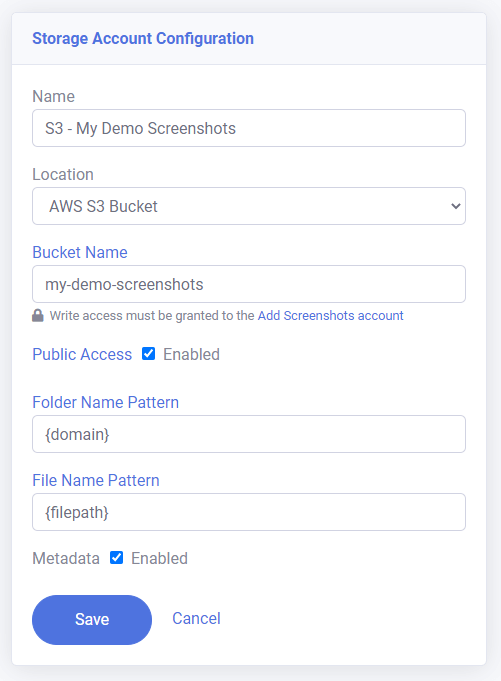The image size is (501, 681).
Task: Click the Location field label
Action: coord(63,175)
